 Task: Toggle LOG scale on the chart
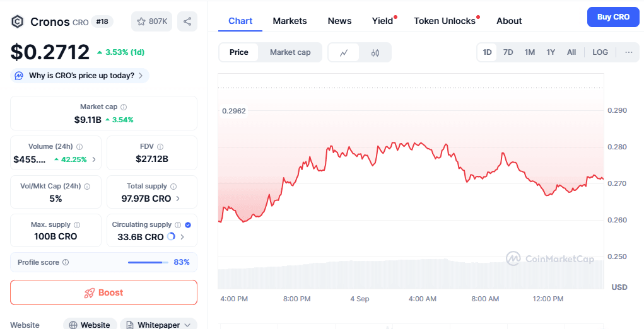click(600, 52)
